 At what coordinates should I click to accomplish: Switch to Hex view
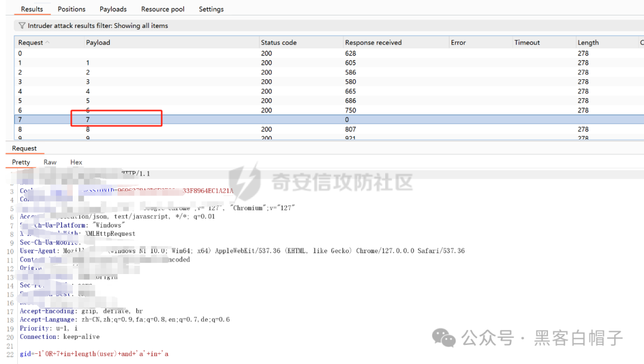(76, 162)
